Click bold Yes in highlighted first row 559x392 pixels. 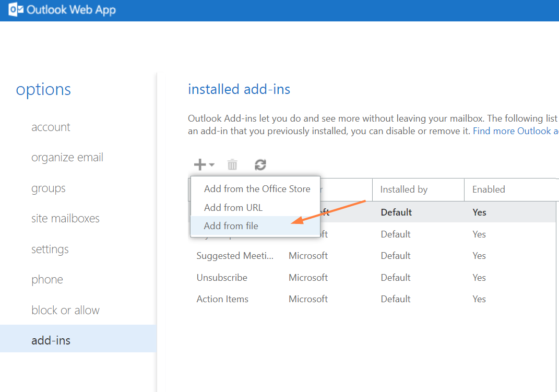pos(479,212)
